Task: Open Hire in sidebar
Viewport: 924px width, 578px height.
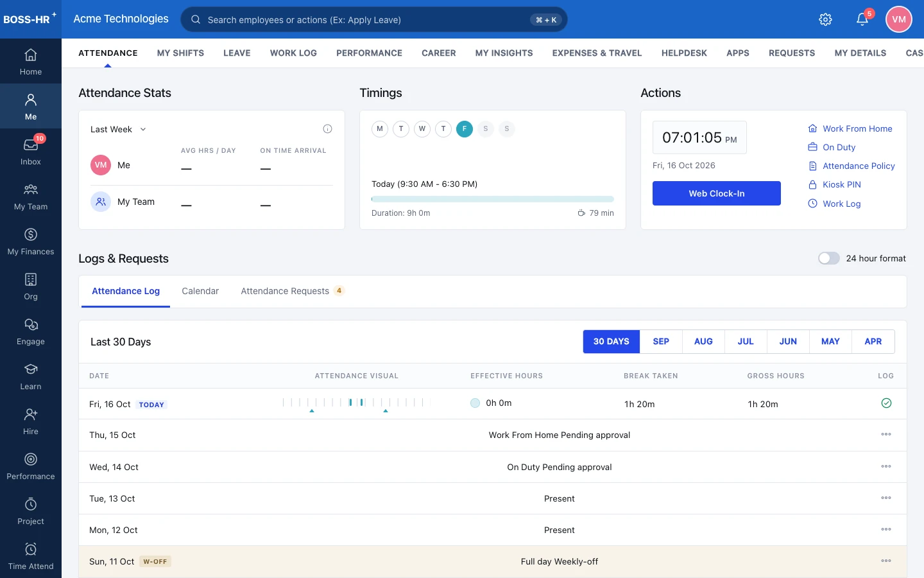Action: pyautogui.click(x=31, y=421)
